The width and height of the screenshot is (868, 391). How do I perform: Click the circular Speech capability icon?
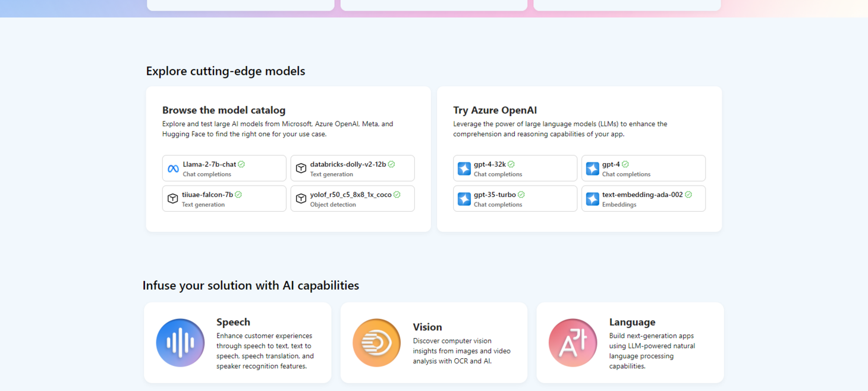pos(180,342)
